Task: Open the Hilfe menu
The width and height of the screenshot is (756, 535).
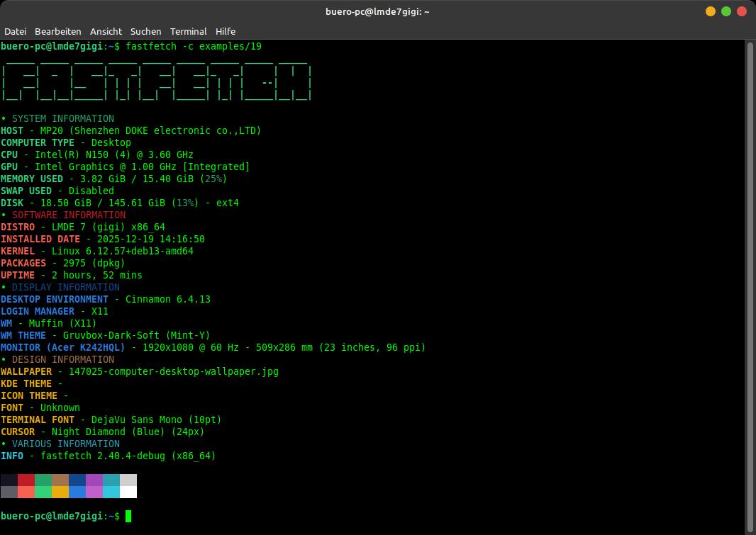Action: coord(225,31)
